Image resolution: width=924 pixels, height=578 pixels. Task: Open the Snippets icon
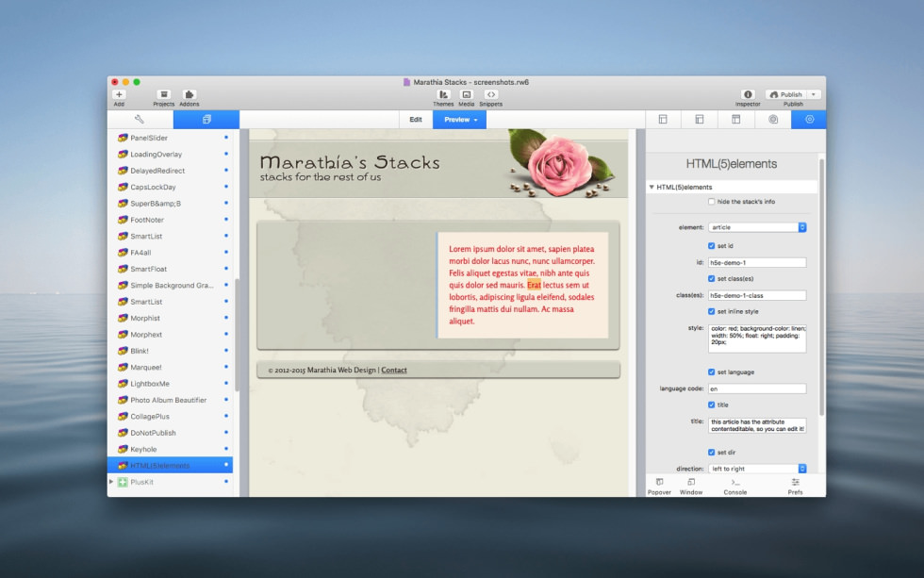[491, 94]
